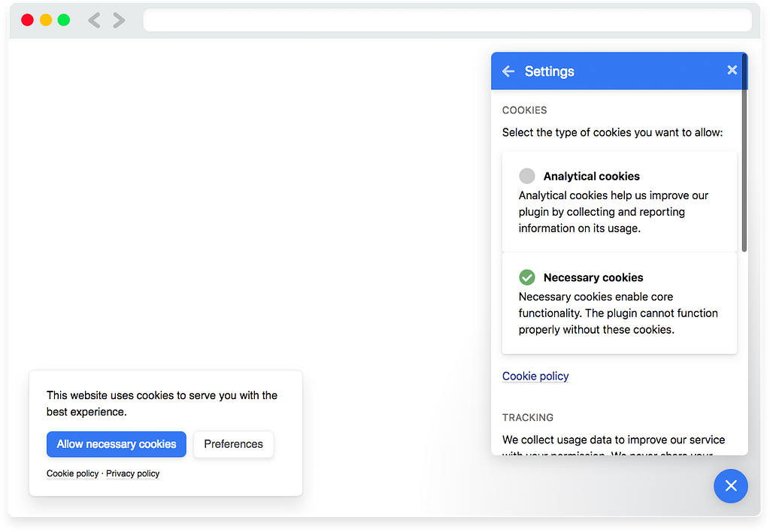Screen dimensions: 770x532
Task: Toggle the Necessary cookies green checkmark
Action: coord(527,277)
